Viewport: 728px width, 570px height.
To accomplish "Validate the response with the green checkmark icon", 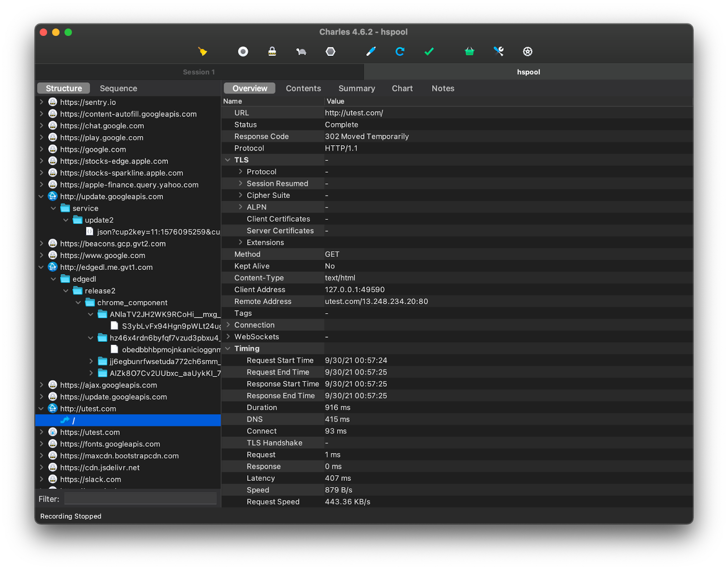I will (429, 51).
